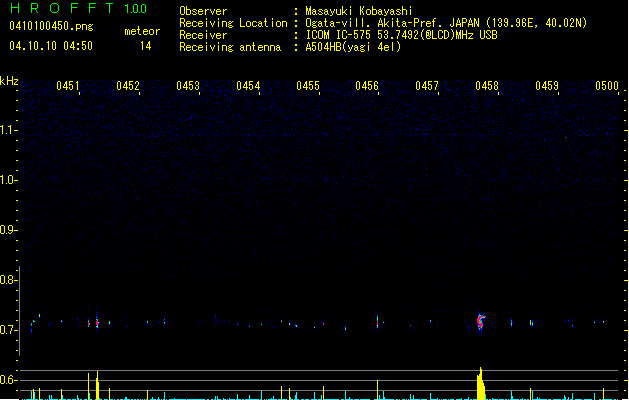Click the 0451 time marker
This screenshot has width=629, height=400.
(68, 87)
